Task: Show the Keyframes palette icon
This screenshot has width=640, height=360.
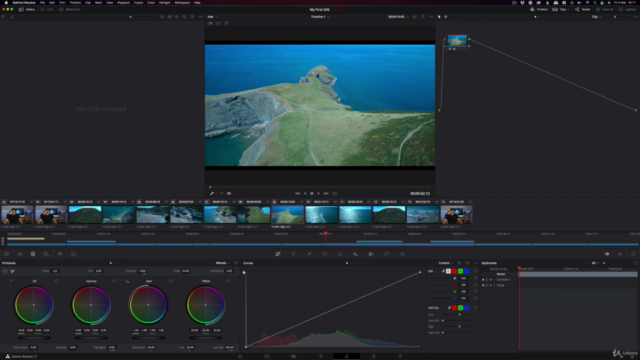Action: tap(607, 254)
